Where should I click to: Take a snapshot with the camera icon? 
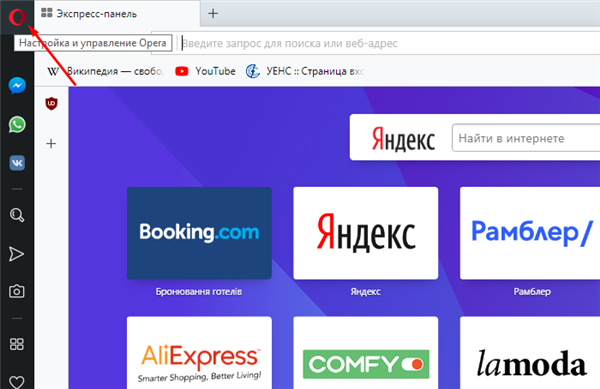pos(16,291)
